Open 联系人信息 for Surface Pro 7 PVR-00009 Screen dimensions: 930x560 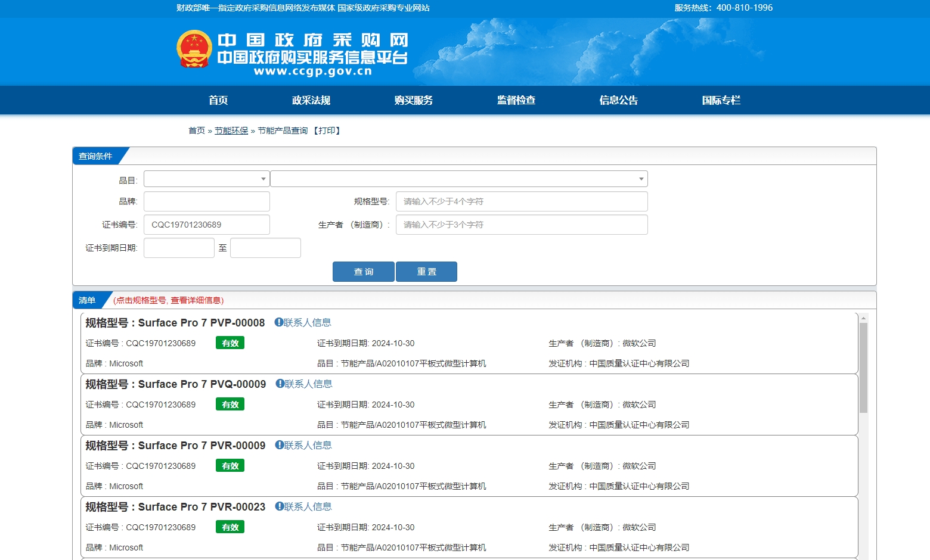coord(308,445)
